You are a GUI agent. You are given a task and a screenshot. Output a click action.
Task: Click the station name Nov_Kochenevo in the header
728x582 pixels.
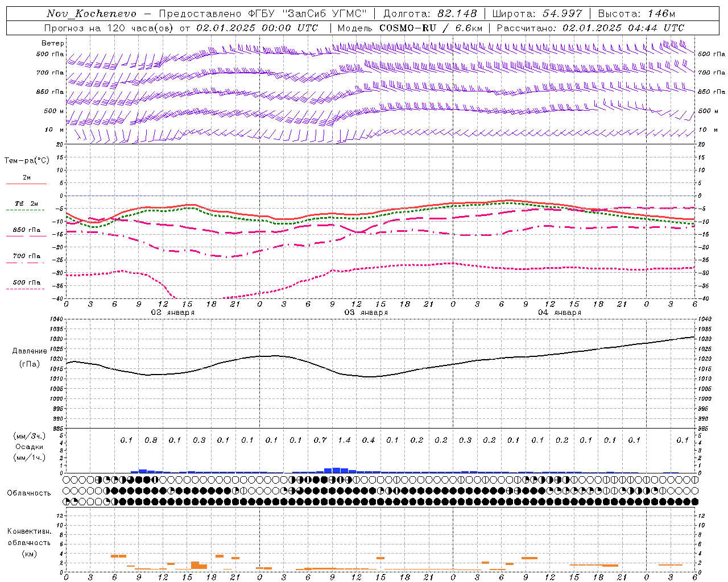tap(92, 14)
